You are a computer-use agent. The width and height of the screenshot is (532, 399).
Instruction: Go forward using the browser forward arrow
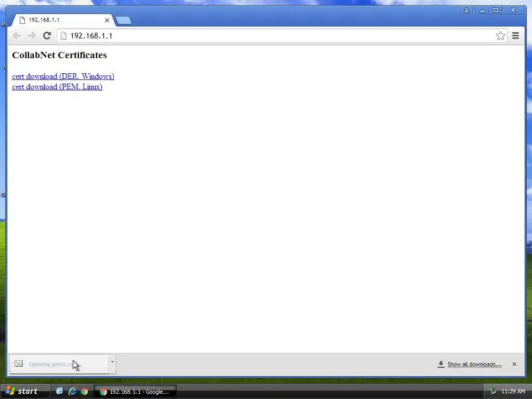coord(32,36)
